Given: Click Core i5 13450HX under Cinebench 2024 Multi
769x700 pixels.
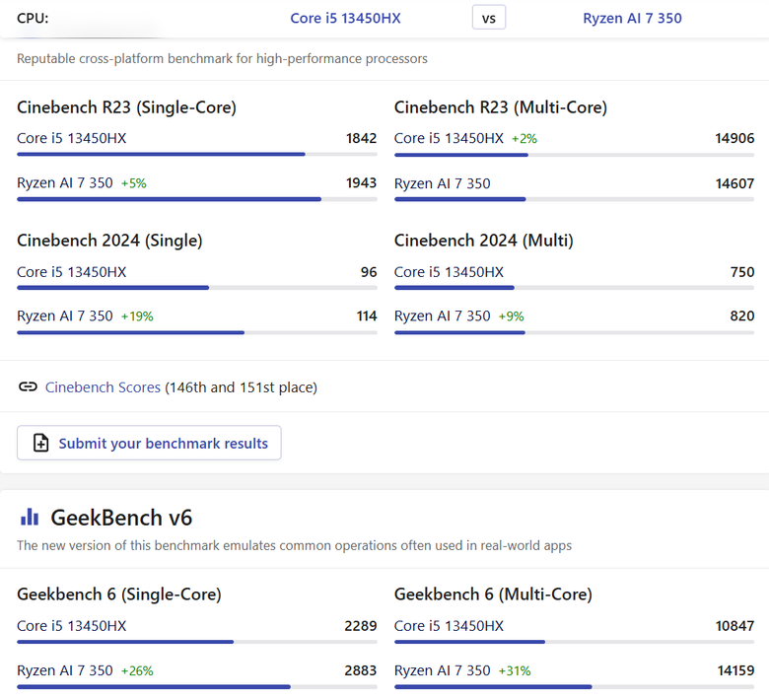Looking at the screenshot, I should (449, 272).
